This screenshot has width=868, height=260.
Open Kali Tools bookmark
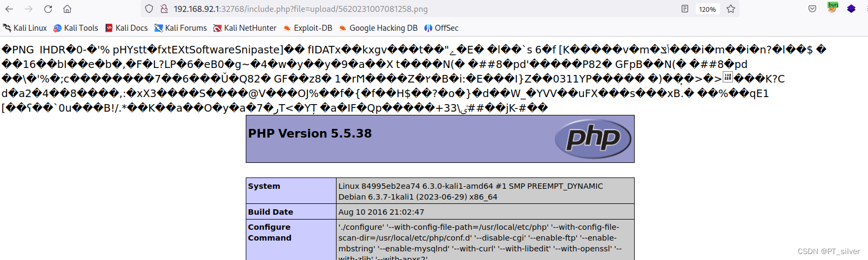coord(76,28)
